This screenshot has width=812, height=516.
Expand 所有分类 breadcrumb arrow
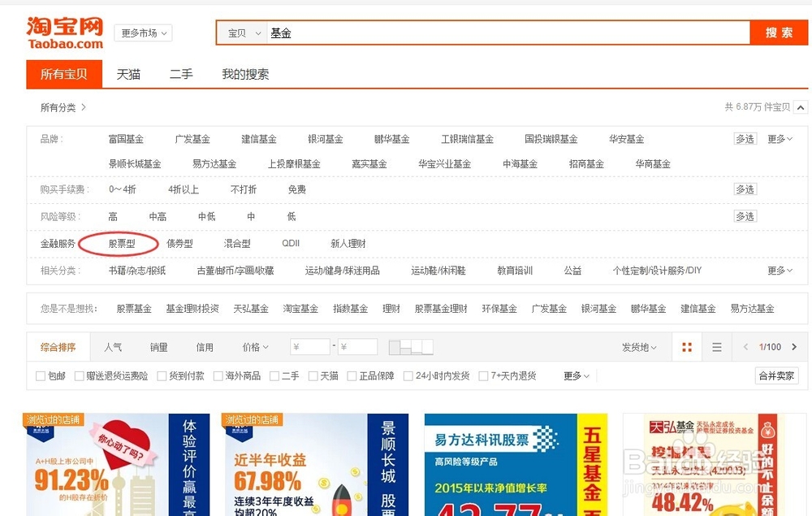coord(84,107)
